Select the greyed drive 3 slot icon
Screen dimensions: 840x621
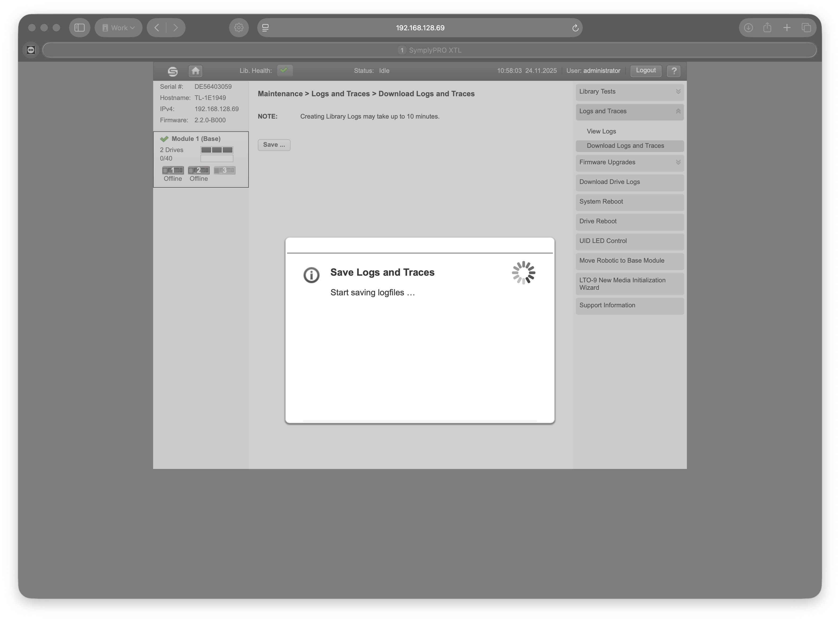point(224,171)
